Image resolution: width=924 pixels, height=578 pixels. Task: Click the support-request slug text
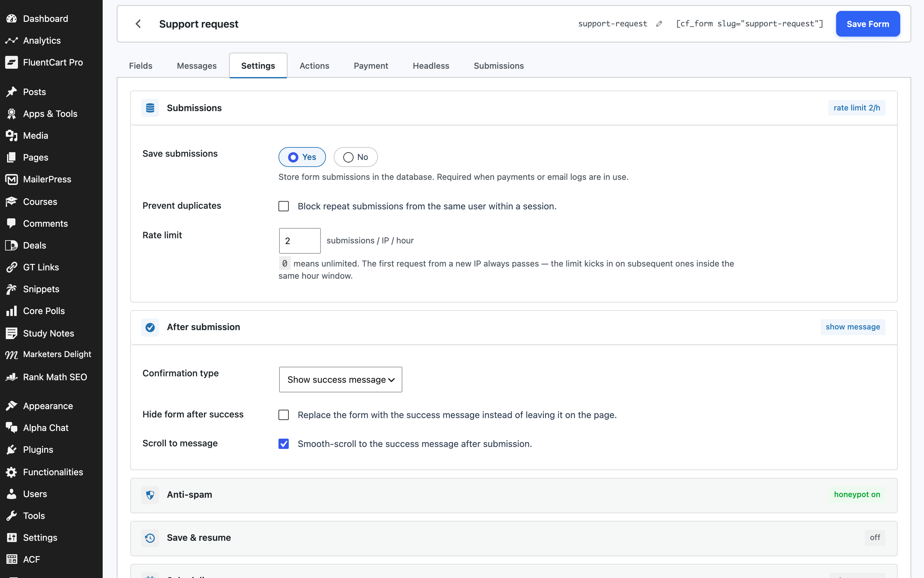coord(612,24)
